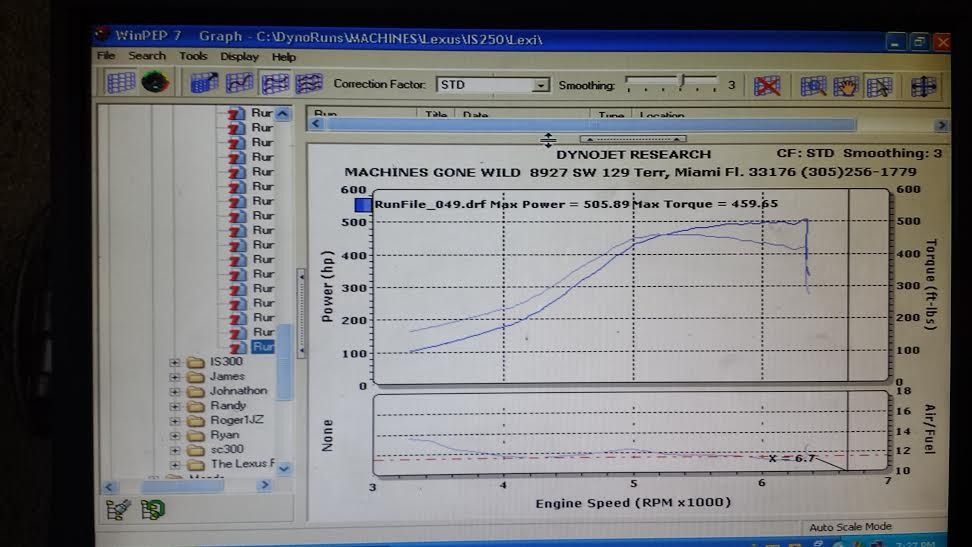
Task: Click the sc300 folder icon
Action: click(196, 450)
